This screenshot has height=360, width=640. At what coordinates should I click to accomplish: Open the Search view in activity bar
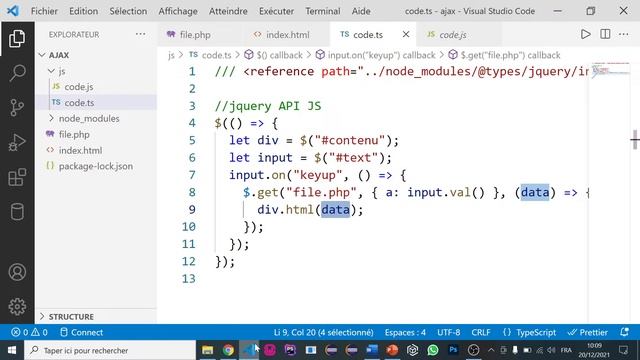pos(17,73)
